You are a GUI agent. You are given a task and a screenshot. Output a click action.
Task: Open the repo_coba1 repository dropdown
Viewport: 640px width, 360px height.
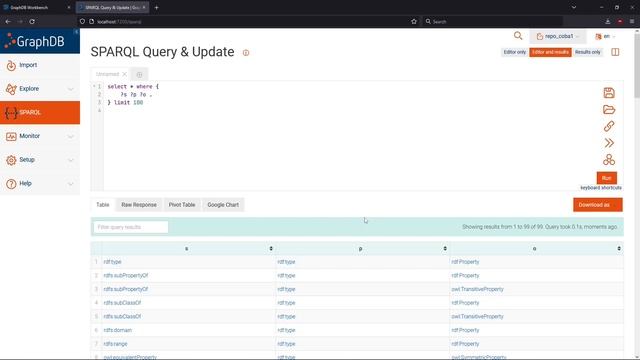[x=558, y=36]
